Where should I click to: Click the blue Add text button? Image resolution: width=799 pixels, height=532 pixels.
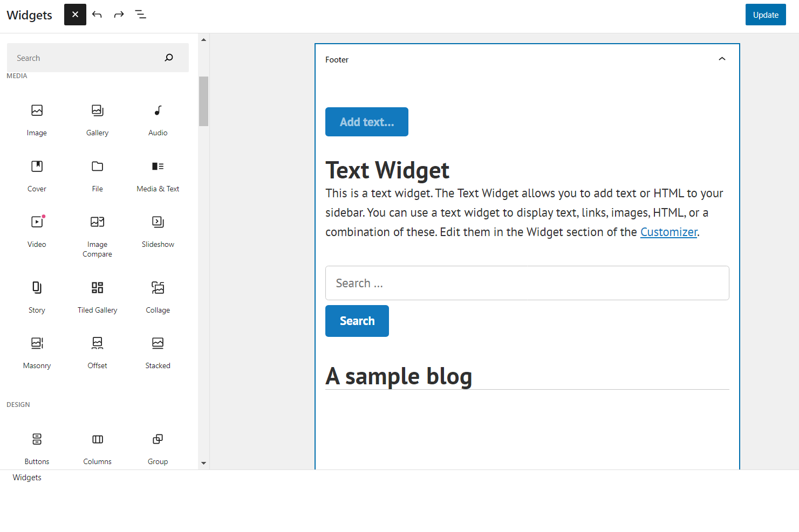point(367,122)
